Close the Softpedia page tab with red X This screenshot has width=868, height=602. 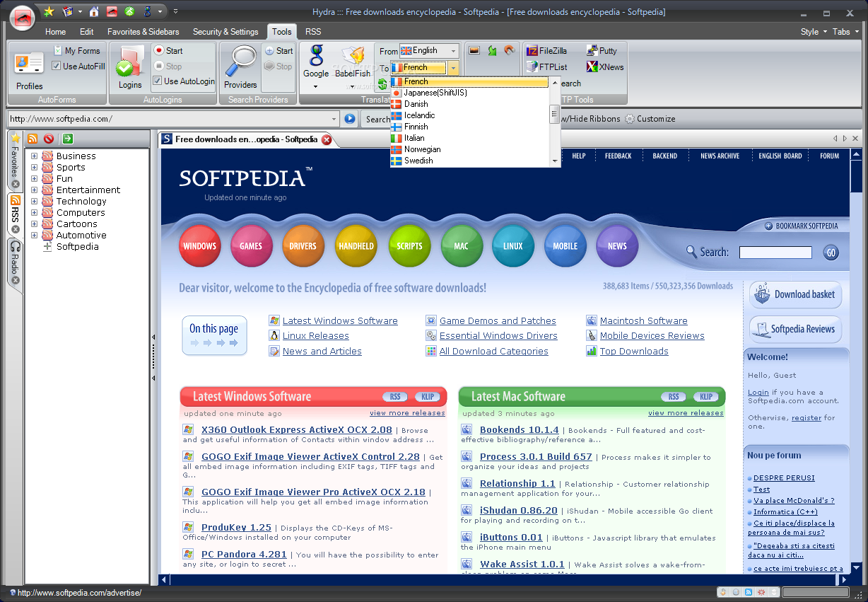click(327, 139)
